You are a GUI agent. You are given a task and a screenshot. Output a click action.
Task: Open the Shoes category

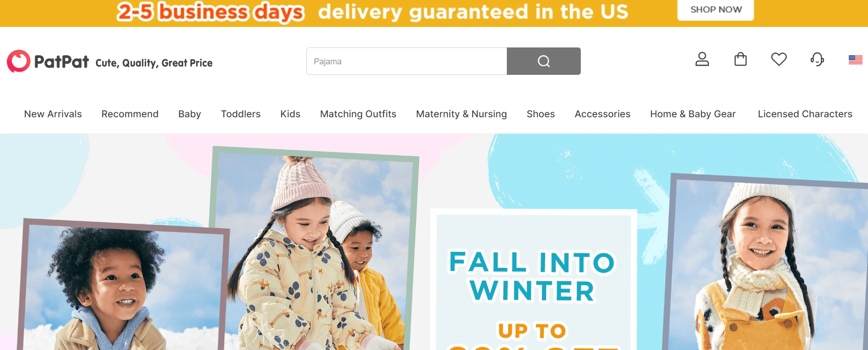(x=541, y=114)
